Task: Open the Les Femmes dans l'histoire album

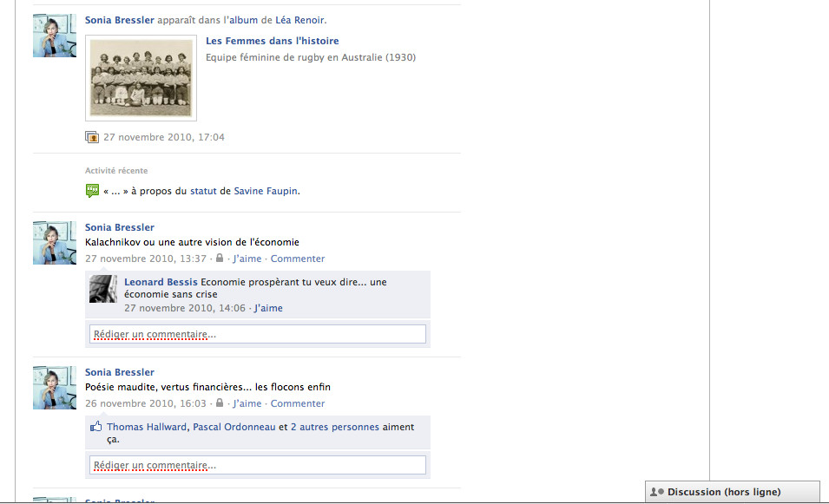Action: pyautogui.click(x=273, y=41)
